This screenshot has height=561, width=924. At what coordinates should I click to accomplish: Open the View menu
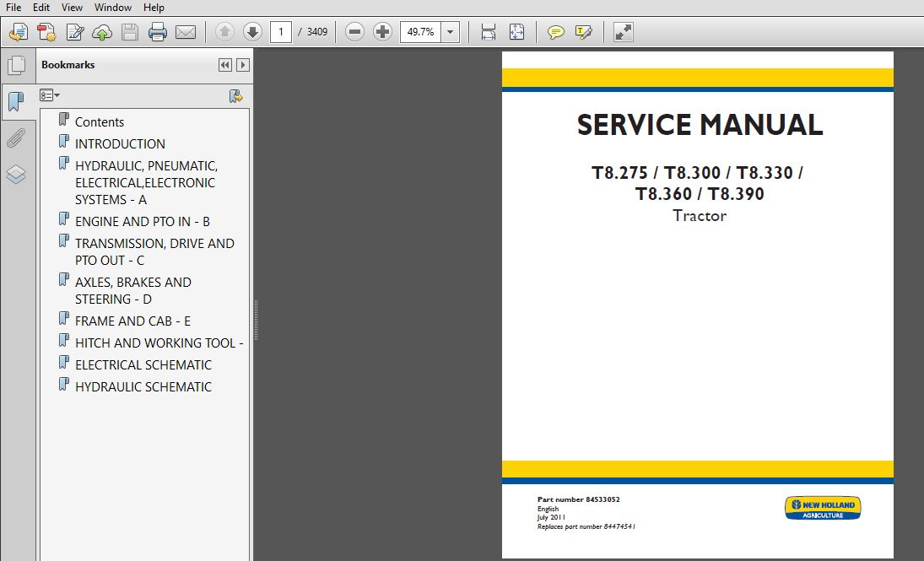click(x=72, y=7)
